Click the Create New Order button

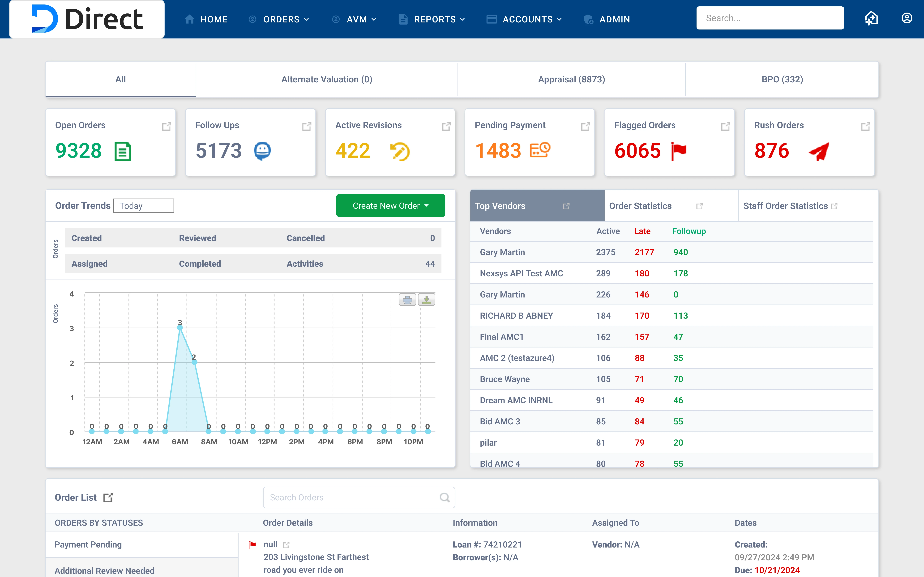(386, 205)
